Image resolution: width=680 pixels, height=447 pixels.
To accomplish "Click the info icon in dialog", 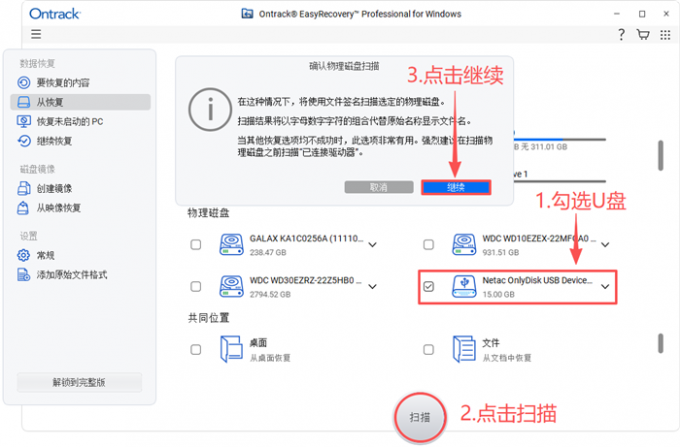I will [210, 109].
